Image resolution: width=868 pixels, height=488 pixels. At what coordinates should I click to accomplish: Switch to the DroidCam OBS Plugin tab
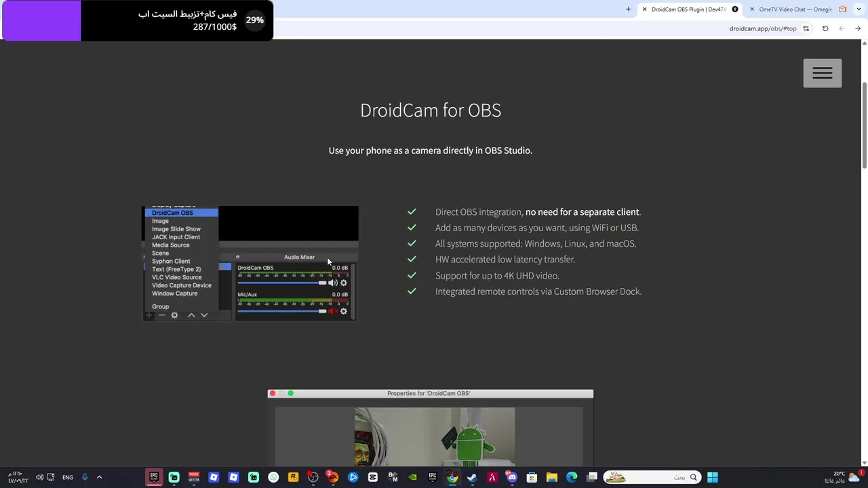[x=690, y=9]
